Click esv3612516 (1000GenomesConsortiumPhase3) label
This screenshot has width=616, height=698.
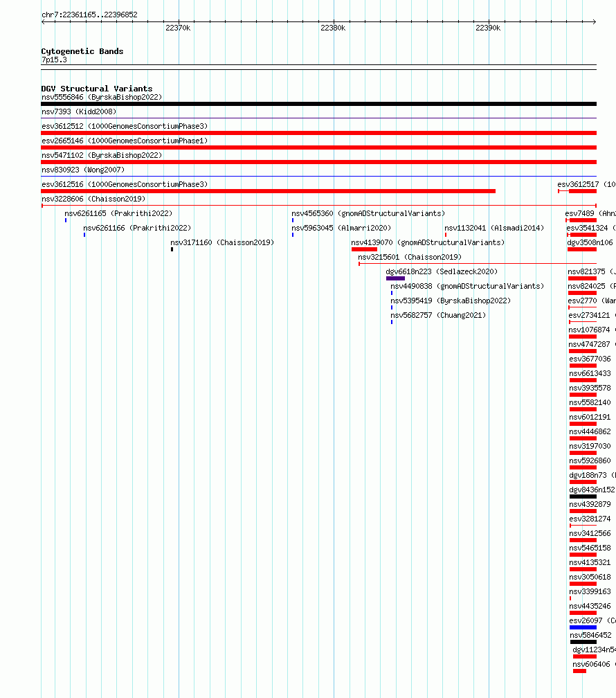[x=125, y=184]
